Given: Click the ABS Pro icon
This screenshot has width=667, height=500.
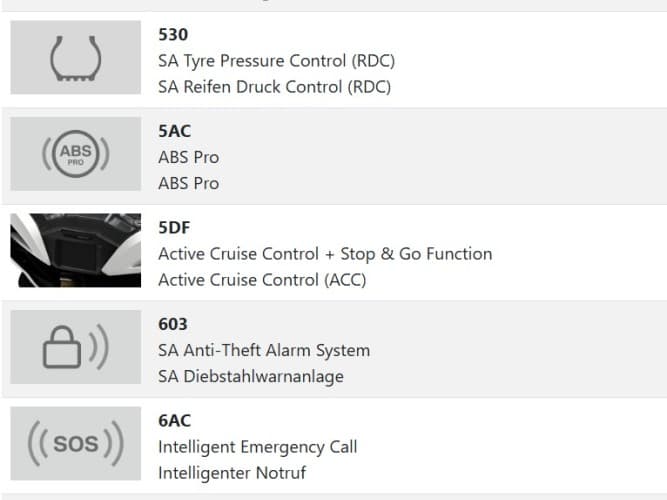Looking at the screenshot, I should tap(75, 155).
